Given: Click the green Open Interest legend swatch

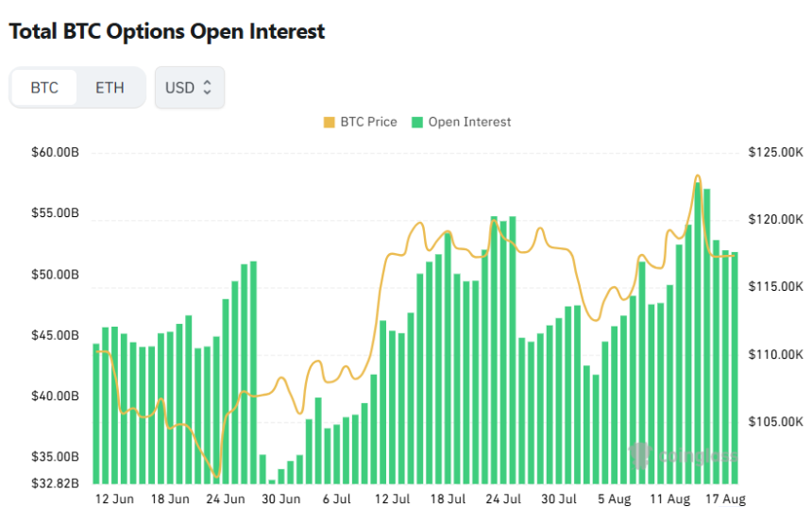Looking at the screenshot, I should [416, 122].
